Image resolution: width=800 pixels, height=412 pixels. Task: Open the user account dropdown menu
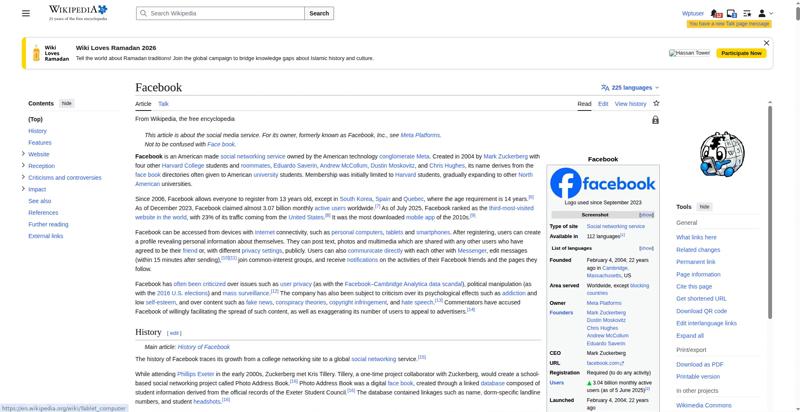[x=765, y=13]
